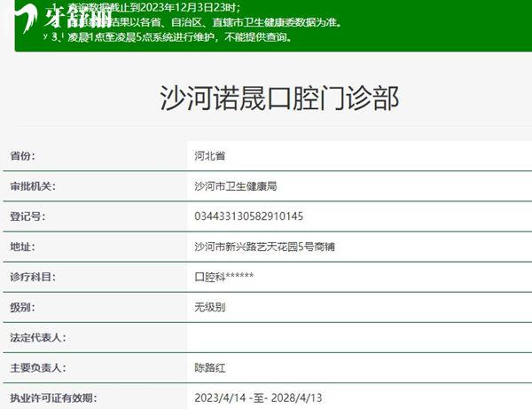The image size is (532, 409).
Task: Click the notice line mentioning 2023年12月3日23时
Action: tap(146, 7)
